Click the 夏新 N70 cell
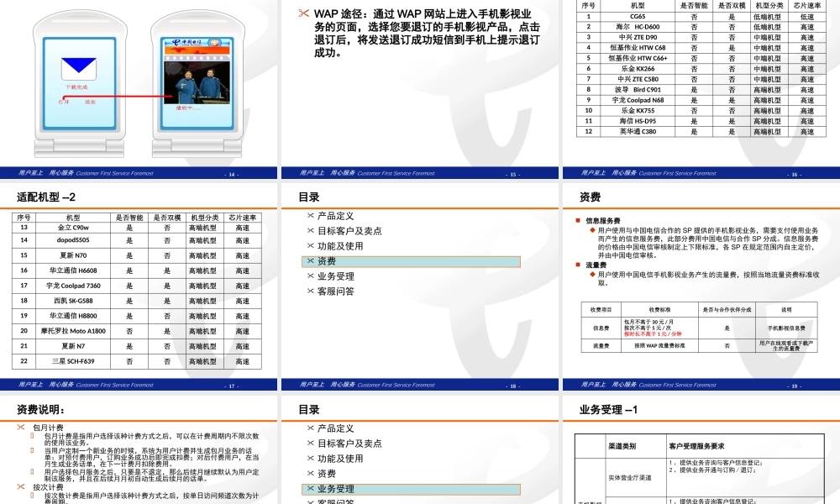 [73, 255]
